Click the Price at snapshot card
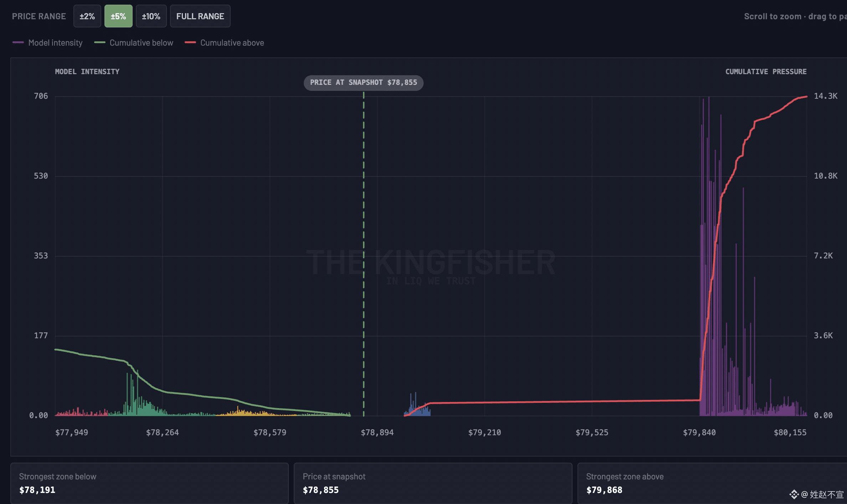Viewport: 847px width, 504px height. pyautogui.click(x=433, y=483)
